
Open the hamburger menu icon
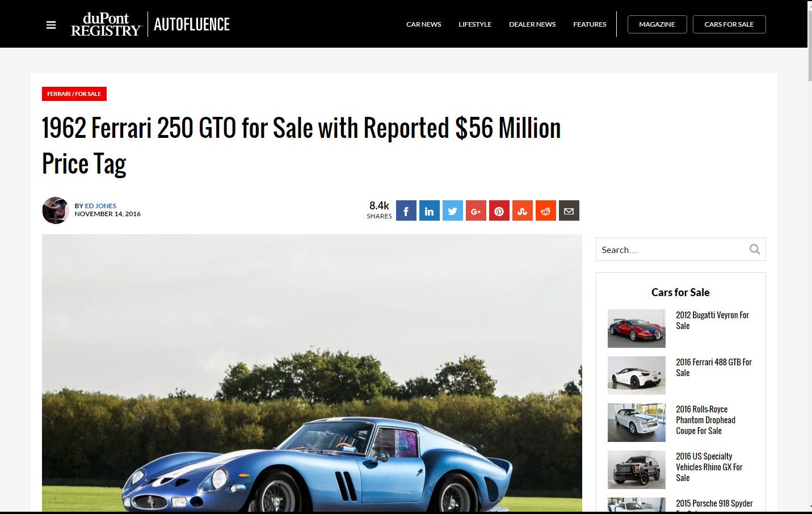pyautogui.click(x=51, y=25)
